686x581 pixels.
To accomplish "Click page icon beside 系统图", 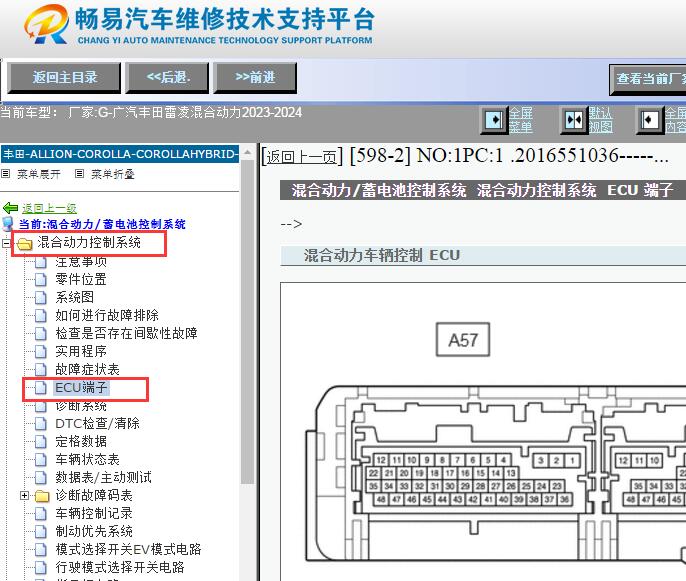I will click(x=41, y=298).
